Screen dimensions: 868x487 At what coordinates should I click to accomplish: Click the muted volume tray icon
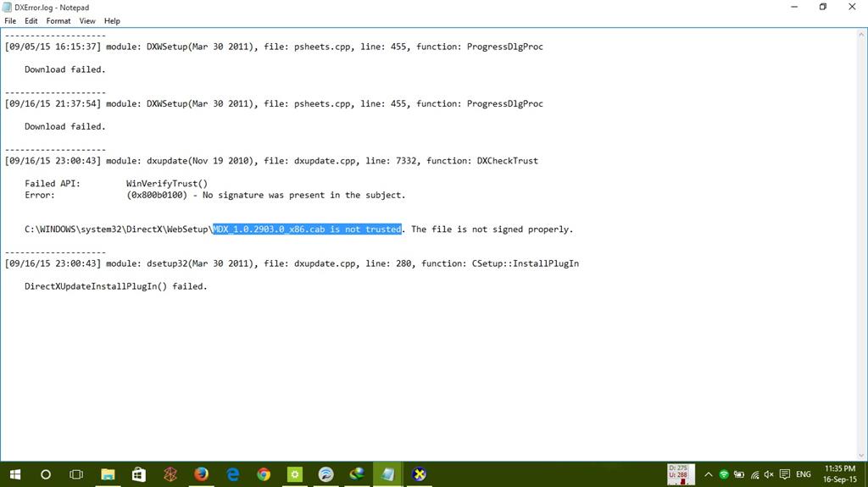(x=769, y=474)
